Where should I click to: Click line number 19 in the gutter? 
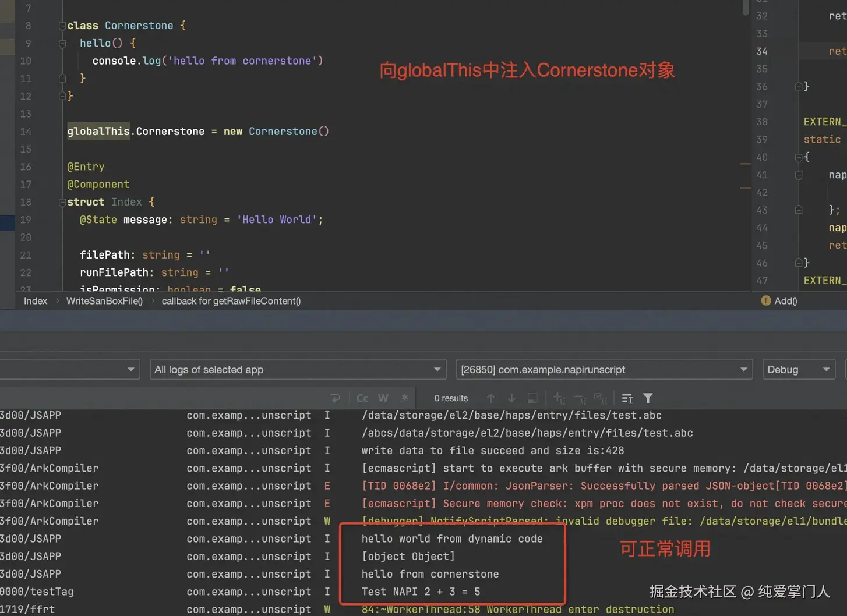(x=26, y=220)
